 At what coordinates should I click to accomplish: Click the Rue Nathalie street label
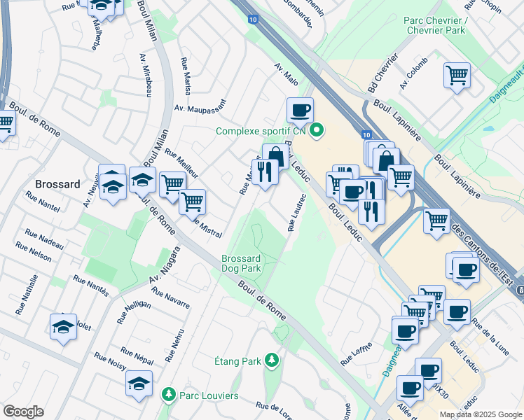click(27, 295)
